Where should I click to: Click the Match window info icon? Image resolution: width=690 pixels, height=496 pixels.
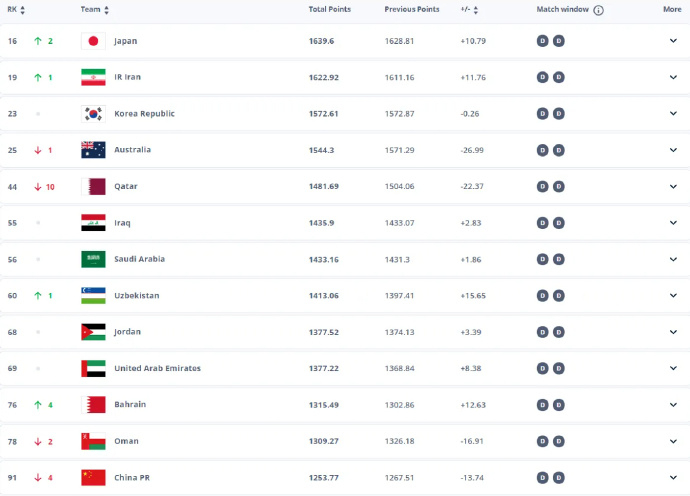coord(598,10)
